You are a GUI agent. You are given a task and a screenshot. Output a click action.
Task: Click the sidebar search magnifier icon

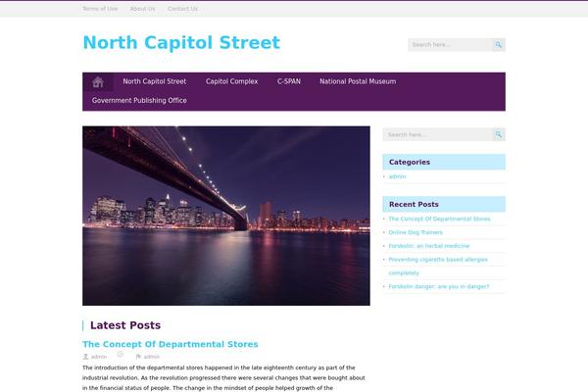tap(499, 134)
